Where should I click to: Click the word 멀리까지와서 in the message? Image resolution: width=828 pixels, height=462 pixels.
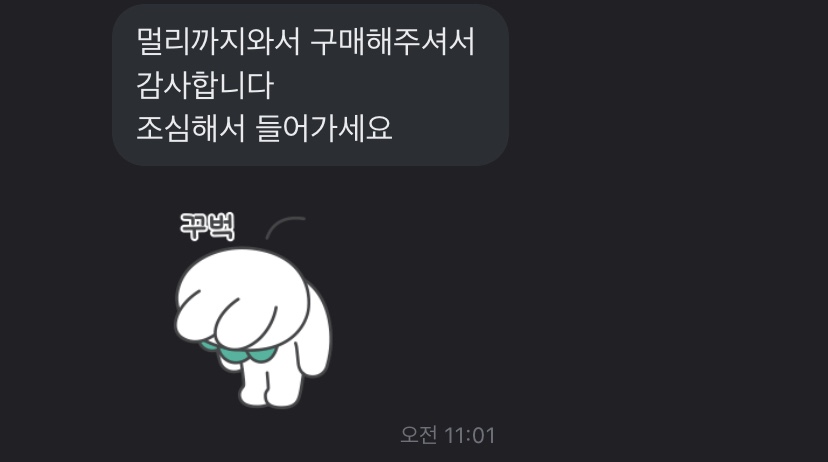218,41
